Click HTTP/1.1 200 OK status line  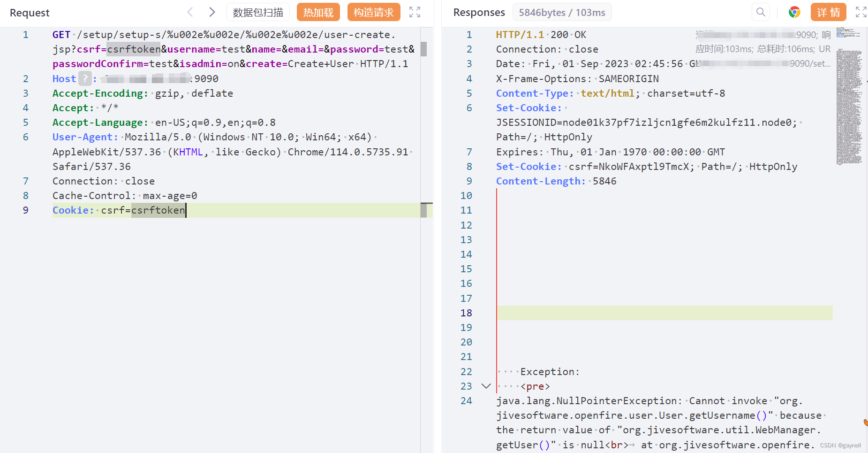coord(541,35)
